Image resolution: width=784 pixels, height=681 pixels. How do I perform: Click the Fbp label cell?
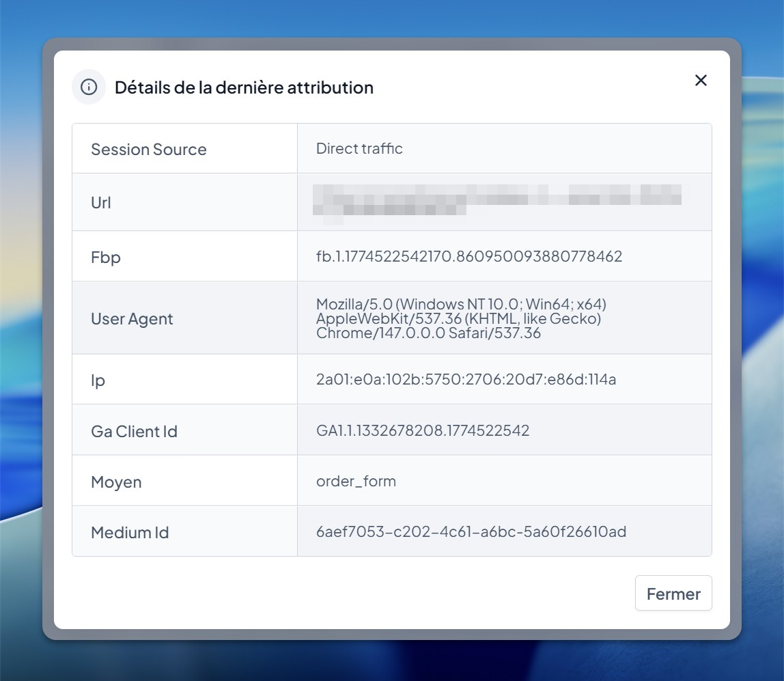click(184, 257)
